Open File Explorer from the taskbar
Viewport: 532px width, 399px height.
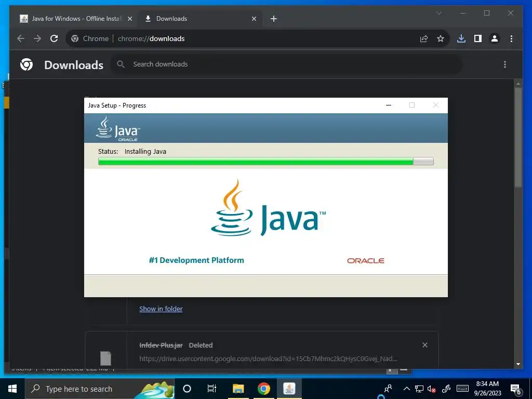click(x=238, y=389)
